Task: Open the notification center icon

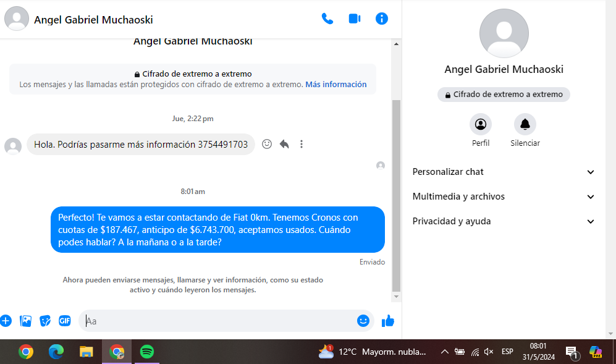Action: pos(572,353)
